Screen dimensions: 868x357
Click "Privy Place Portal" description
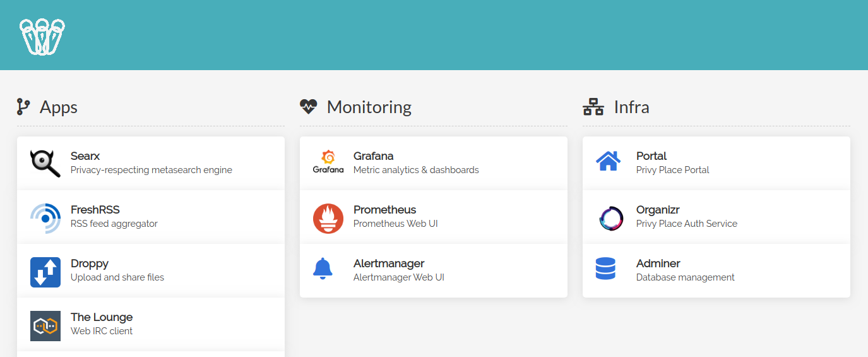pos(673,170)
